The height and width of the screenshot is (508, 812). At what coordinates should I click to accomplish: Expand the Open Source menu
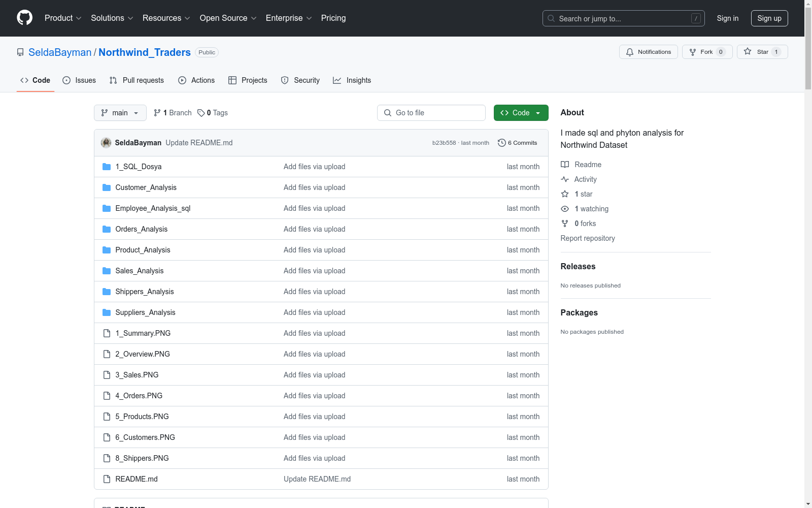[228, 18]
